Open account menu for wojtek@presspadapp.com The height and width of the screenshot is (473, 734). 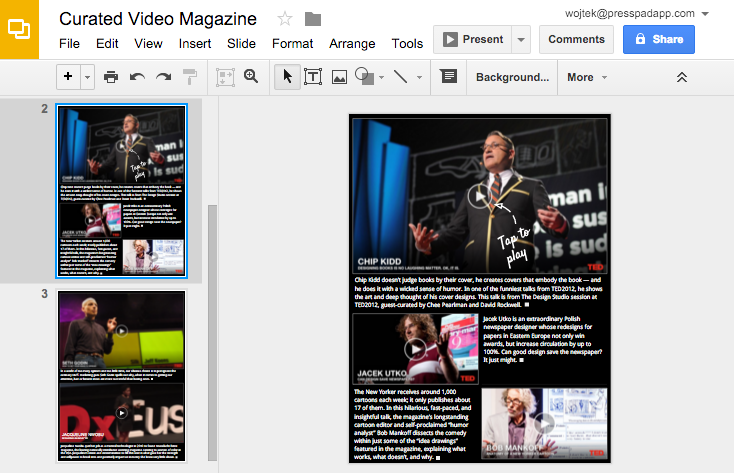tap(637, 14)
